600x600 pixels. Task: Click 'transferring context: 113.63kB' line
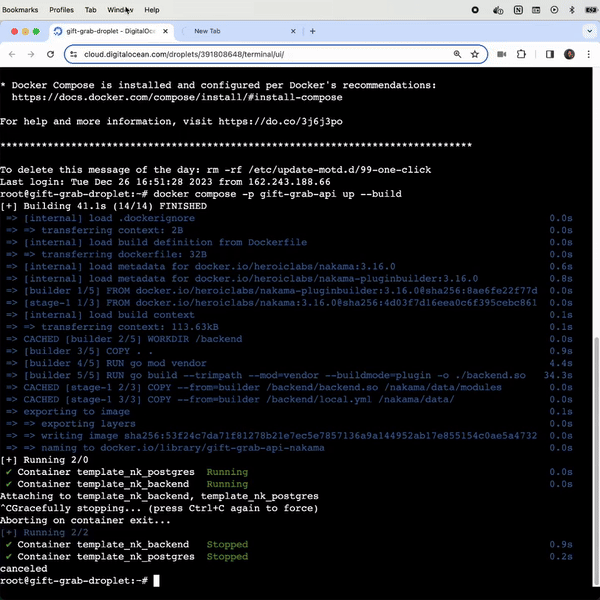point(112,327)
